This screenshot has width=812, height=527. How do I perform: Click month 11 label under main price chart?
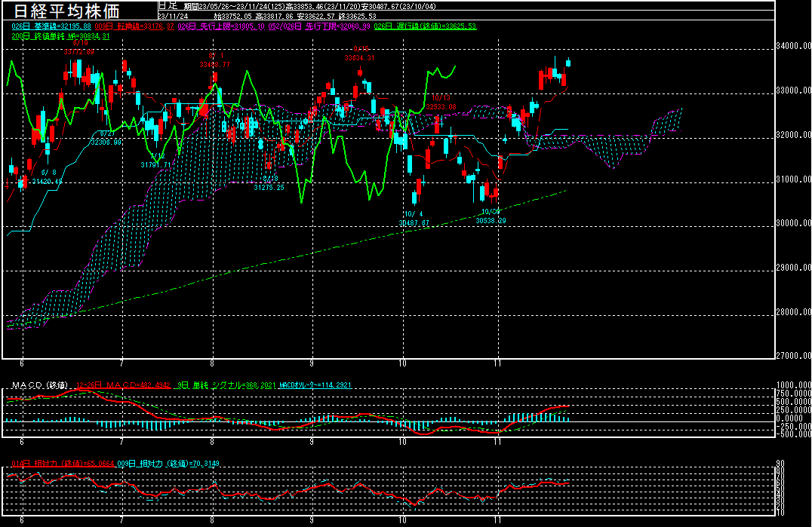pos(497,363)
